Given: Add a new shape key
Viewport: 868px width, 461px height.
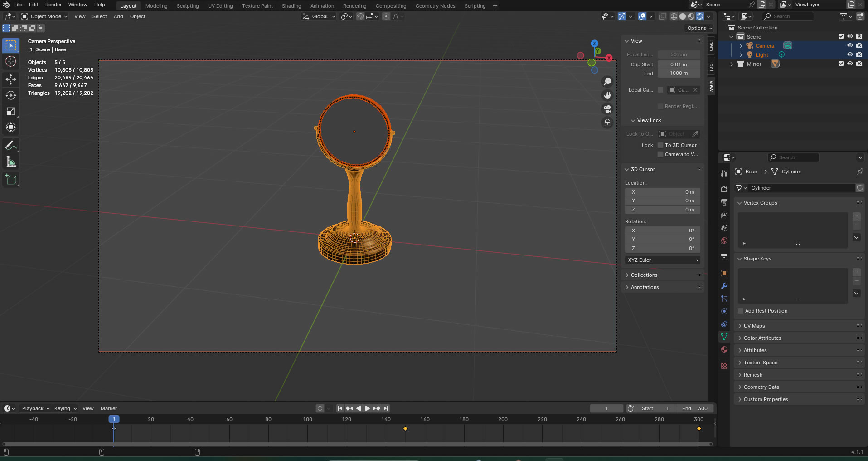Looking at the screenshot, I should click(857, 272).
